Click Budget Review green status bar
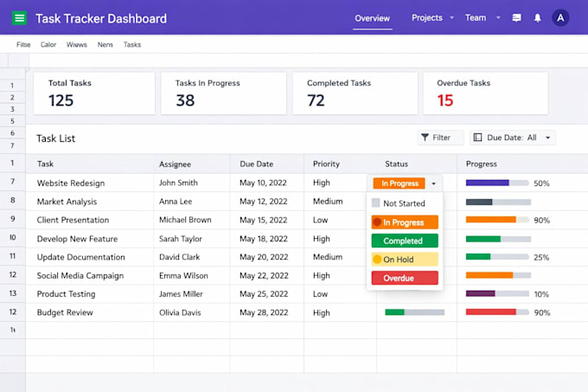Screen dimensions: 588x392 (x=414, y=312)
